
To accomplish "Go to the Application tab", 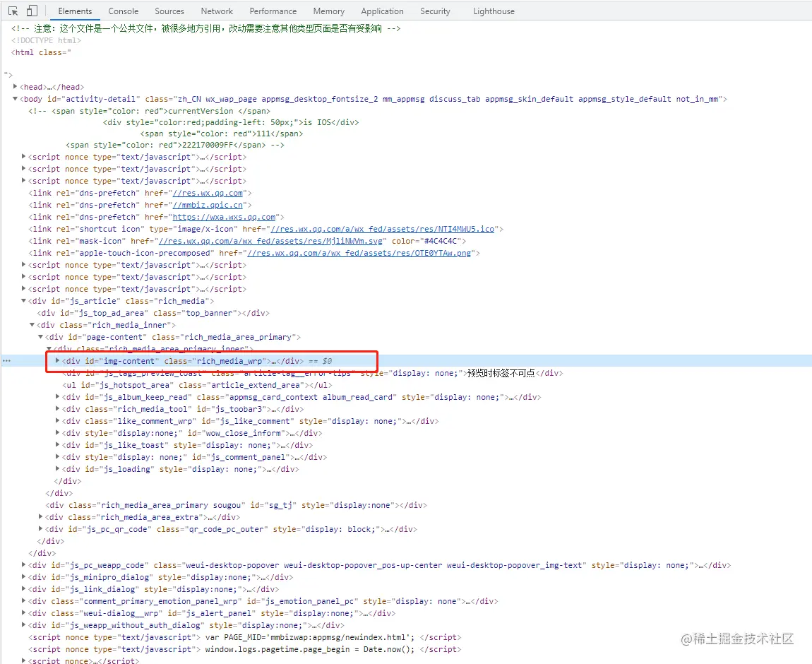I will [x=382, y=11].
